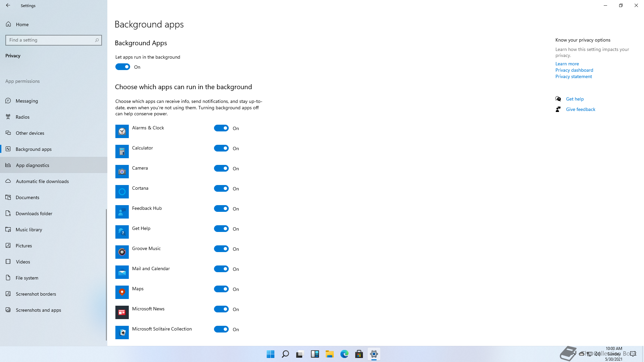Open the Privacy statement link
Viewport: 644px width, 362px height.
[x=574, y=76]
